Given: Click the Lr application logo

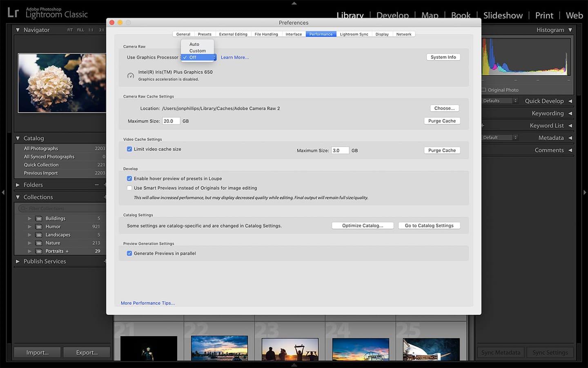Looking at the screenshot, I should coord(13,13).
